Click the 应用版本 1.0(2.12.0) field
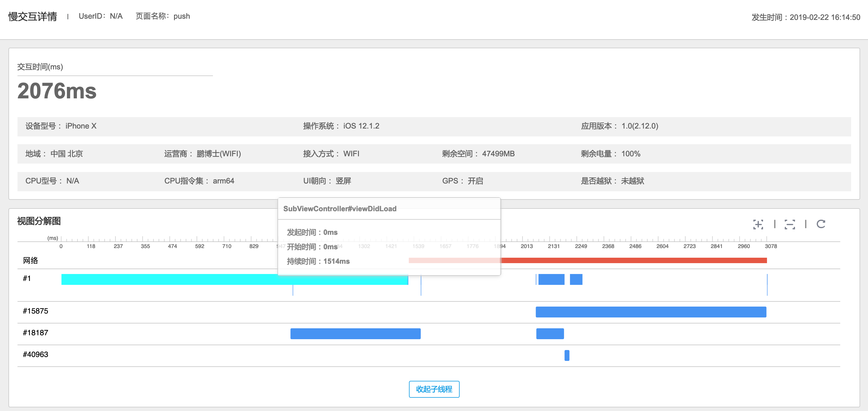The image size is (868, 411). point(619,126)
